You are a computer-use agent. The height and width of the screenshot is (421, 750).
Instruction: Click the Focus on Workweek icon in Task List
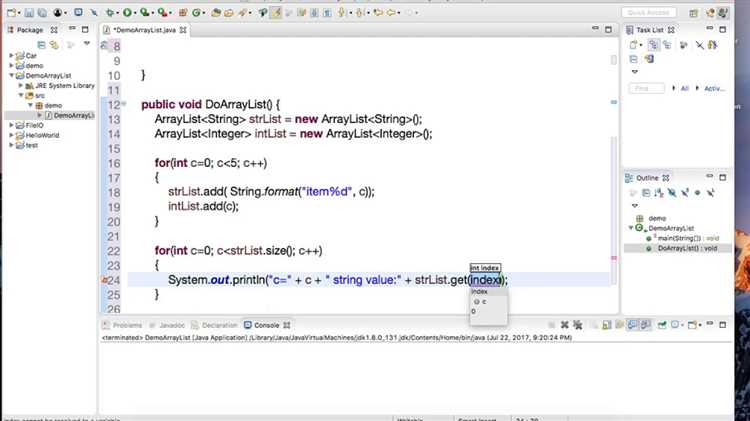click(684, 45)
